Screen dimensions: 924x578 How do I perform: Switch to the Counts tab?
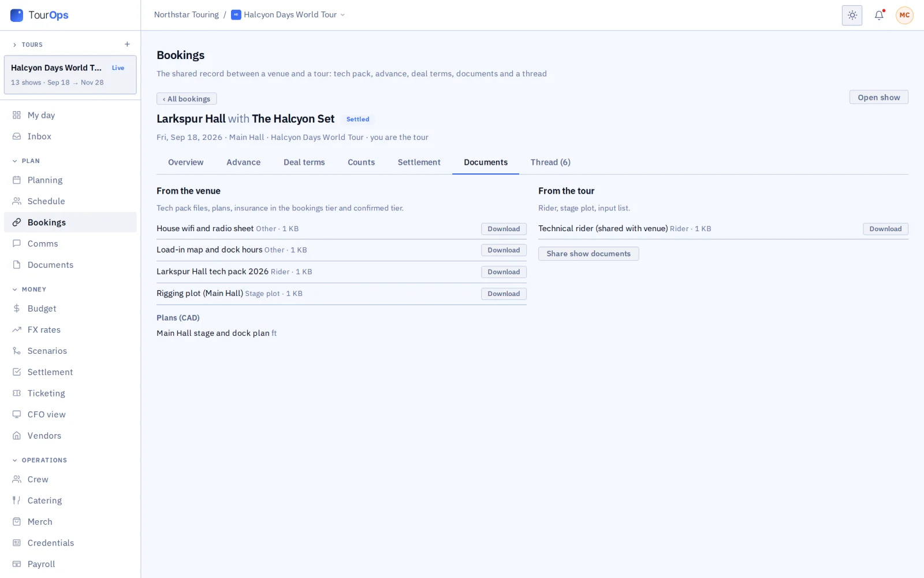coord(361,162)
